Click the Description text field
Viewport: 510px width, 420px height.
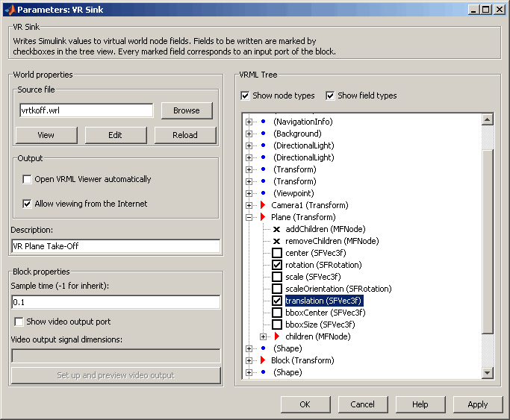(116, 246)
